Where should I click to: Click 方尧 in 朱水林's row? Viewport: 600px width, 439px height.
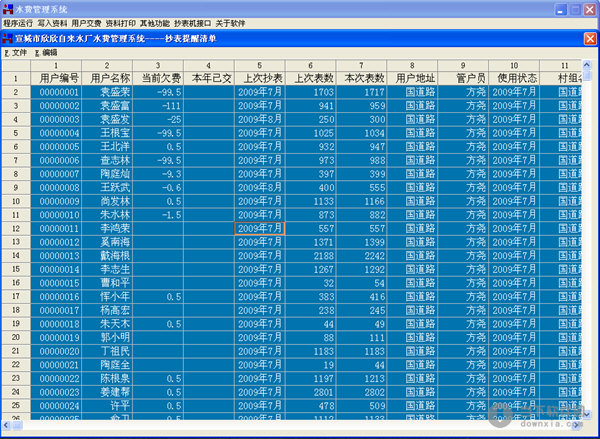click(463, 215)
